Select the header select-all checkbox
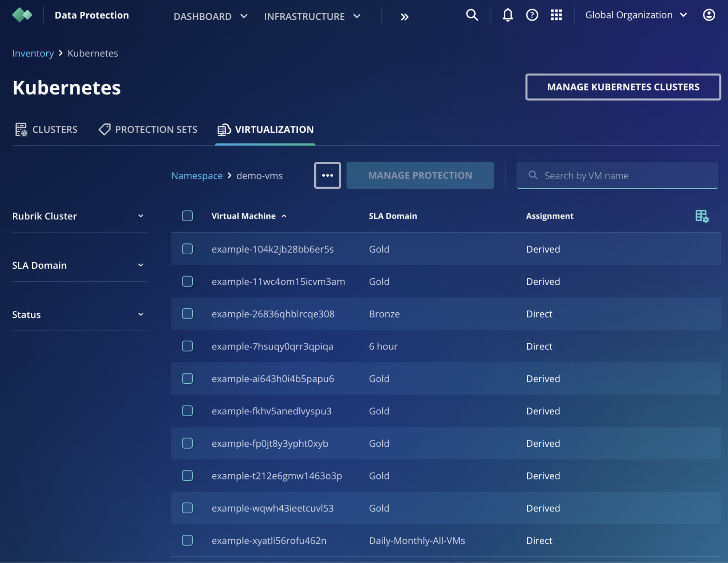Image resolution: width=728 pixels, height=563 pixels. (x=187, y=216)
